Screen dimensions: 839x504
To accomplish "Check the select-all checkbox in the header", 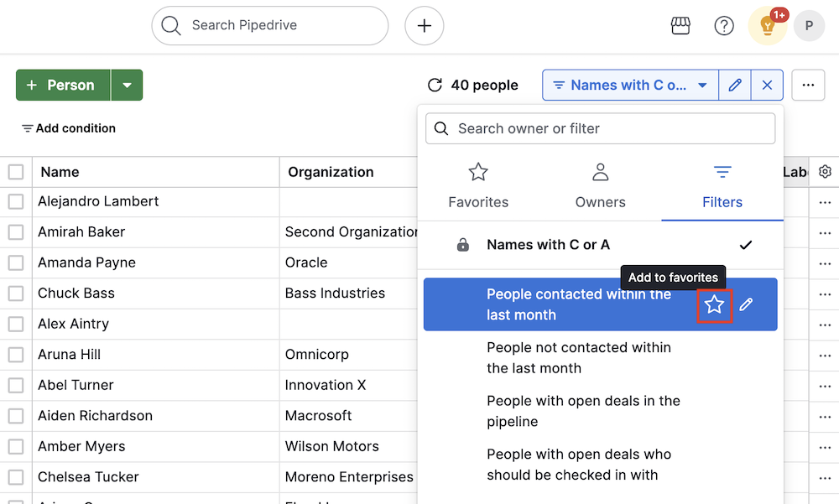I will (x=15, y=171).
